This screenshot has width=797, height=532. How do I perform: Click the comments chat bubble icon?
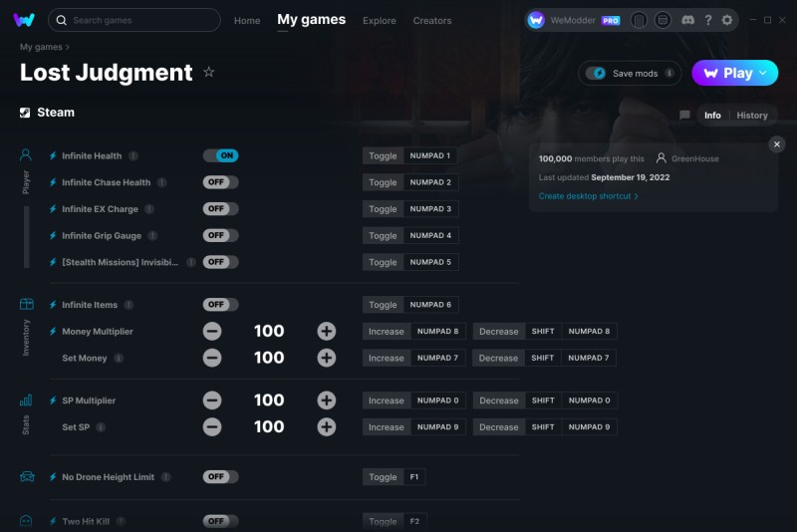point(684,116)
